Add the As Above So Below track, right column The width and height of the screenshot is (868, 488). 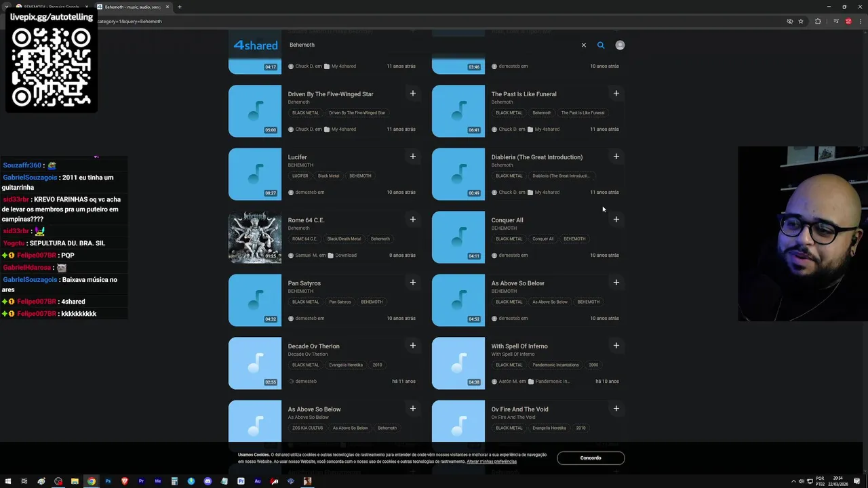(616, 283)
